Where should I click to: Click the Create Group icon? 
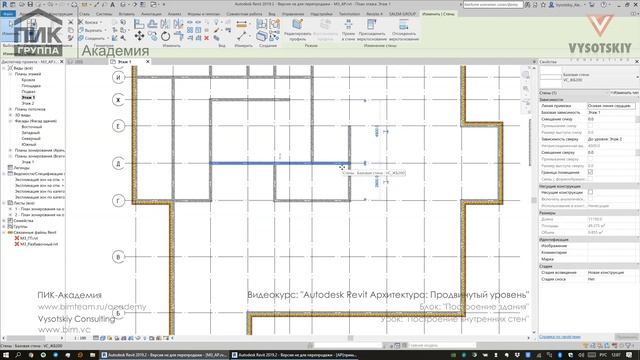coord(274,24)
